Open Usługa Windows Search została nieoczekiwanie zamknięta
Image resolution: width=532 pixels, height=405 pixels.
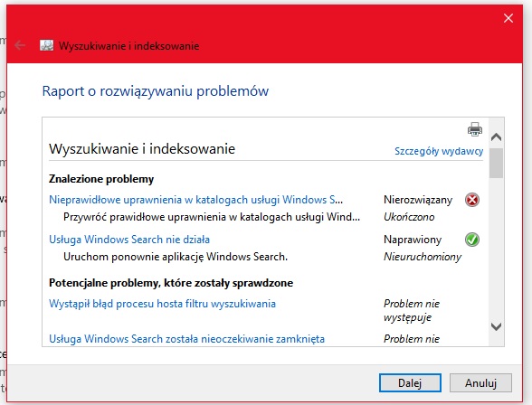pyautogui.click(x=186, y=339)
